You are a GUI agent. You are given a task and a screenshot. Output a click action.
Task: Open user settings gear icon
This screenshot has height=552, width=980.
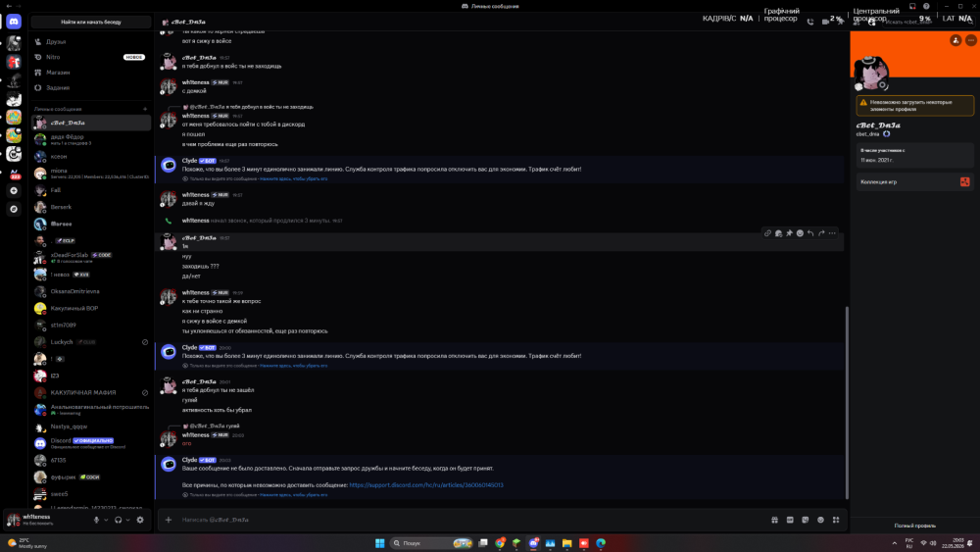tap(140, 520)
